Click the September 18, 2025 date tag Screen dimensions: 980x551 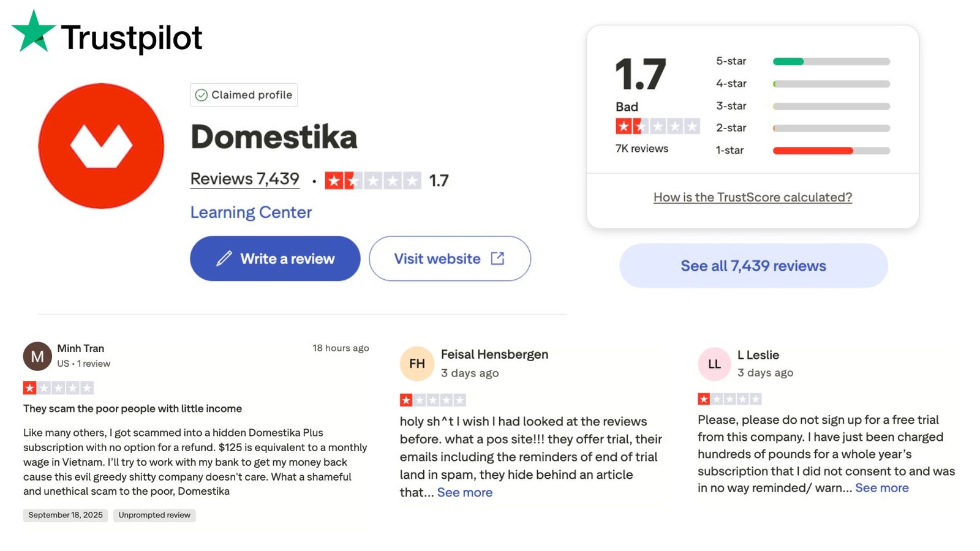(x=66, y=515)
